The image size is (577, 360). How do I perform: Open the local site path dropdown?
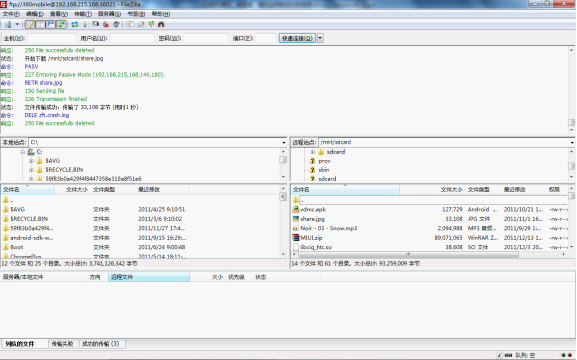point(284,142)
